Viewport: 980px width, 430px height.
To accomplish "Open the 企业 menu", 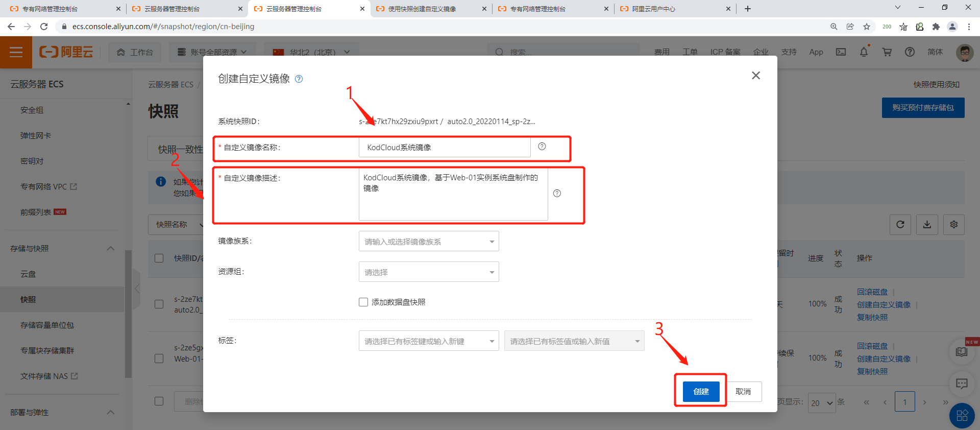I will (761, 52).
